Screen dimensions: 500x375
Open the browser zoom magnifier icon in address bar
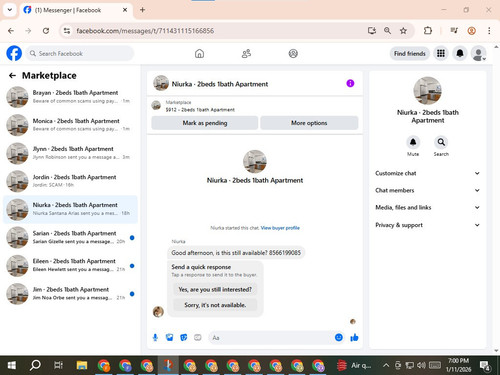point(387,31)
